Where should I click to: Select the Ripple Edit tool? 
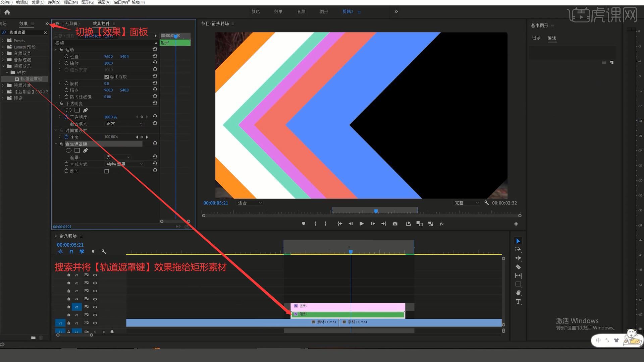[518, 258]
